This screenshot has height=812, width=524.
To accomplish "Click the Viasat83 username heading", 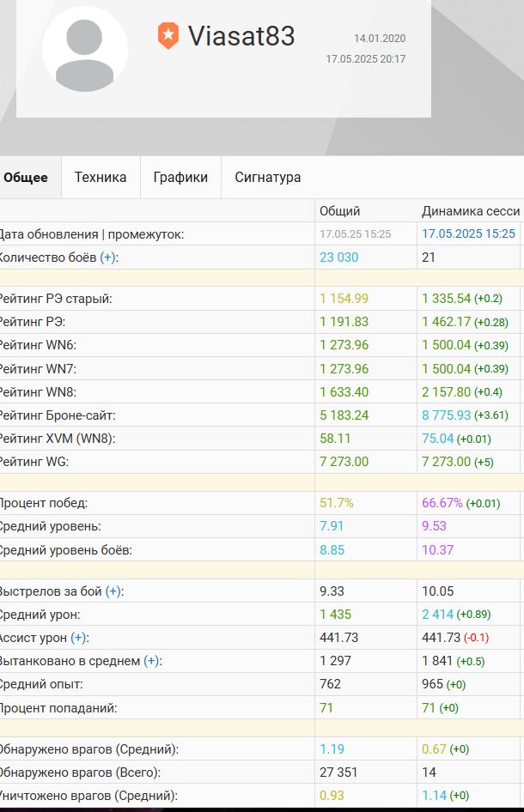I will (x=241, y=36).
